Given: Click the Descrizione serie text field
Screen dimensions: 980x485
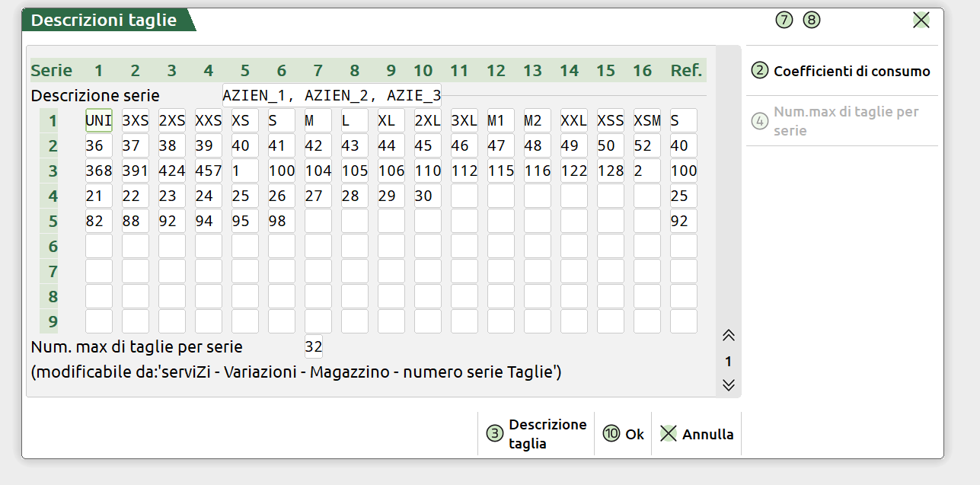Looking at the screenshot, I should pyautogui.click(x=331, y=96).
